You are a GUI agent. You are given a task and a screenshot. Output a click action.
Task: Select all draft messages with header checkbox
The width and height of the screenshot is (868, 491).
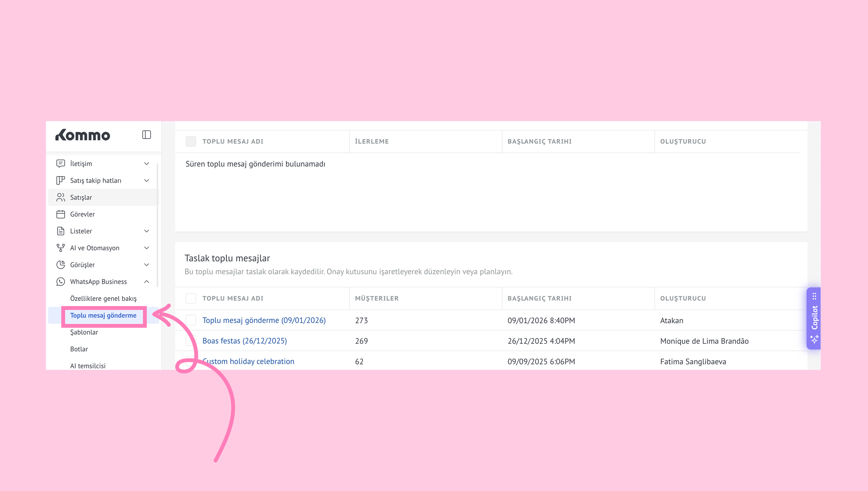pyautogui.click(x=191, y=298)
